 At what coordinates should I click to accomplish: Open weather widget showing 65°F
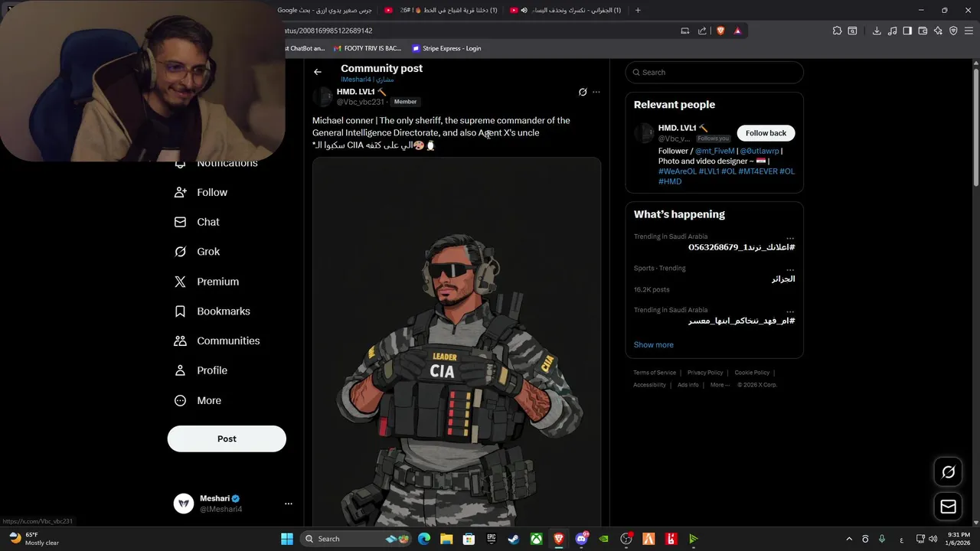[34, 539]
